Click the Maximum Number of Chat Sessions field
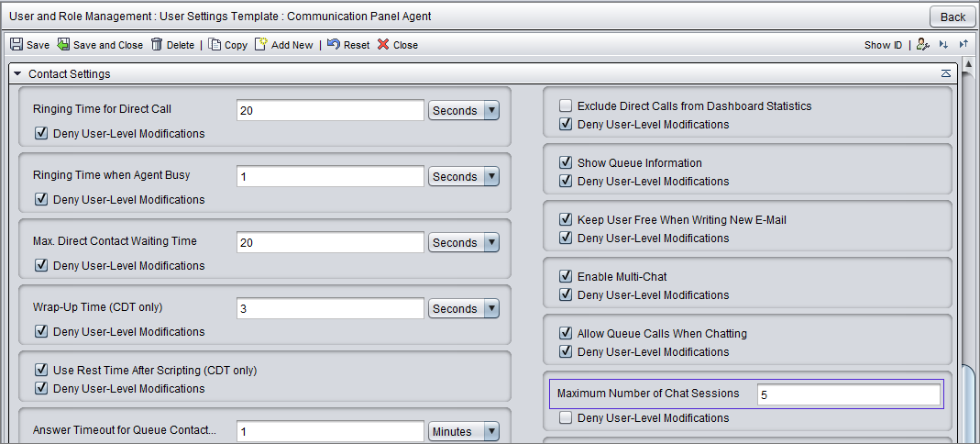Viewport: 980px width, 444px height. pyautogui.click(x=849, y=395)
